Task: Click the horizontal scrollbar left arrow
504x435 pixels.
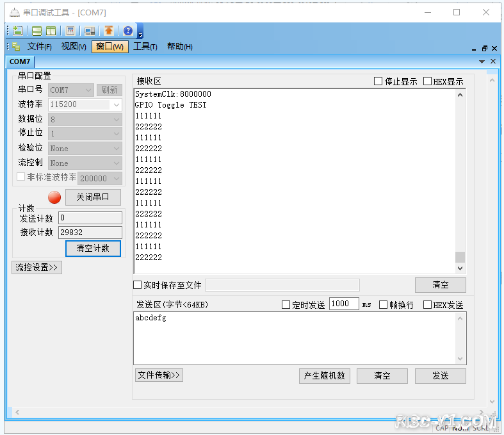Action: 17,412
